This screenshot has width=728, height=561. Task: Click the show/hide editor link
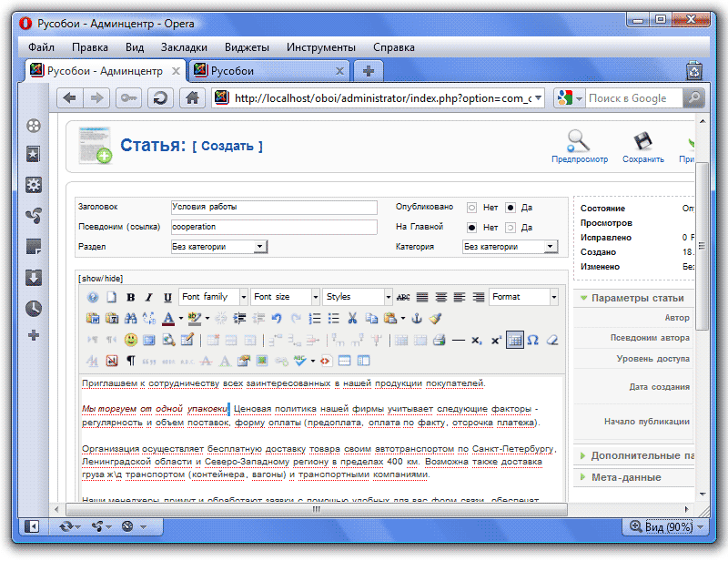click(x=100, y=278)
